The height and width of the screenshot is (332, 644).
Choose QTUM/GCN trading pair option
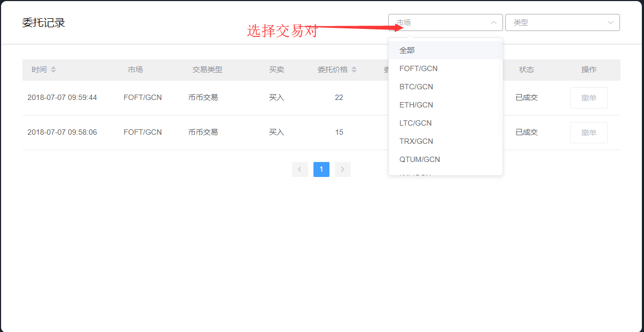(420, 159)
